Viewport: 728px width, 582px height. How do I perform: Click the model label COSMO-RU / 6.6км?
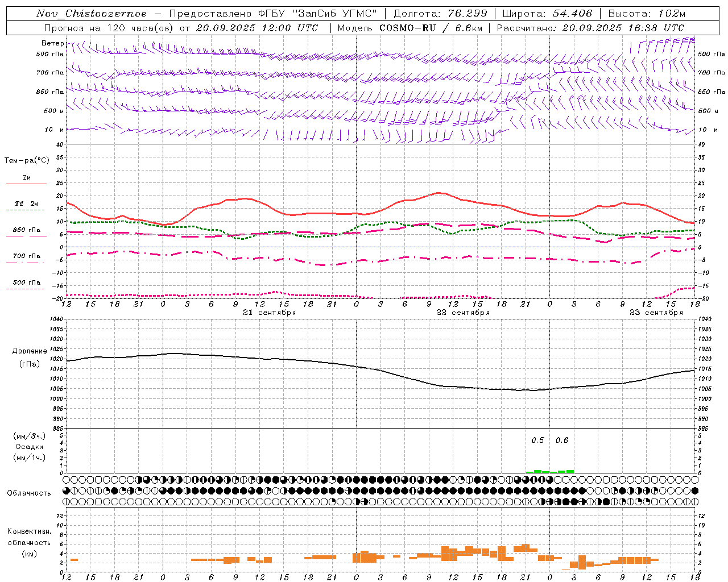(431, 28)
